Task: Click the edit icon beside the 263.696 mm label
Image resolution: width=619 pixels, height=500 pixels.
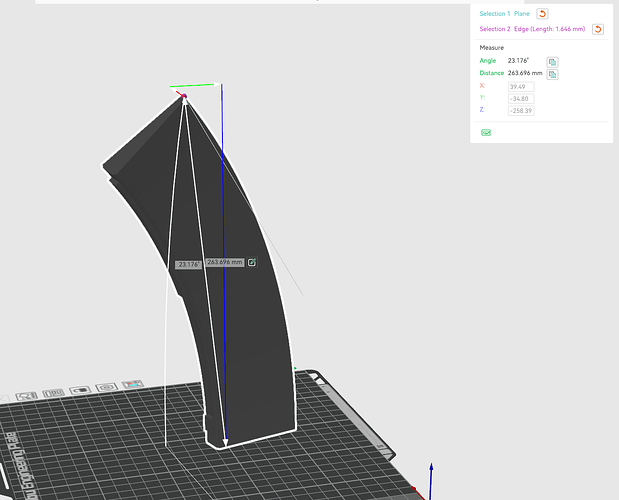Action: (x=252, y=262)
